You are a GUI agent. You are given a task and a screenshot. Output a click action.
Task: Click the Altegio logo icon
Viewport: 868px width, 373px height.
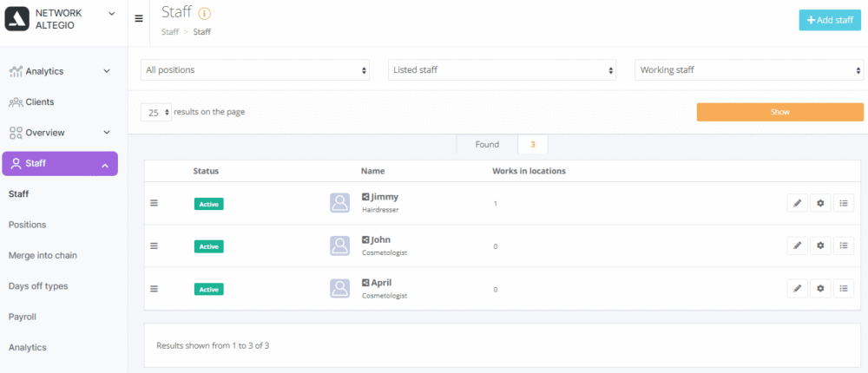pos(17,19)
